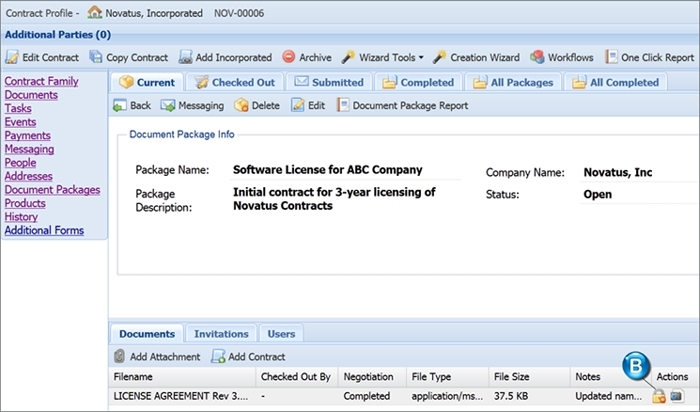
Task: Click the Edit Contract toolbar icon
Action: 12,57
